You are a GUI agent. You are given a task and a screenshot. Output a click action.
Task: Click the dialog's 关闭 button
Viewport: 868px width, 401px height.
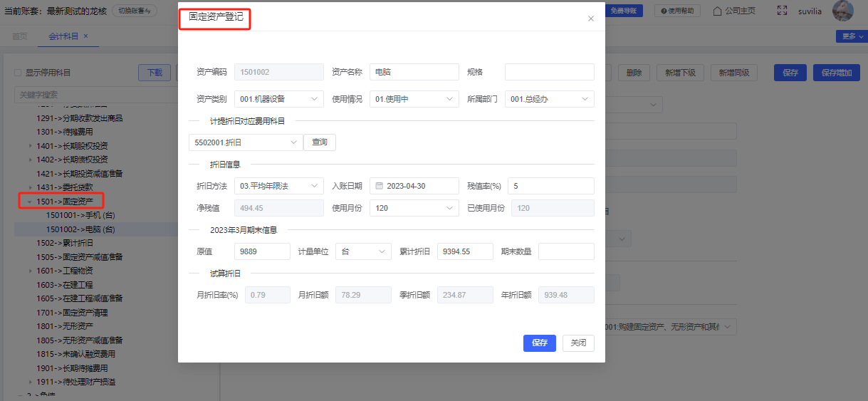tap(578, 343)
